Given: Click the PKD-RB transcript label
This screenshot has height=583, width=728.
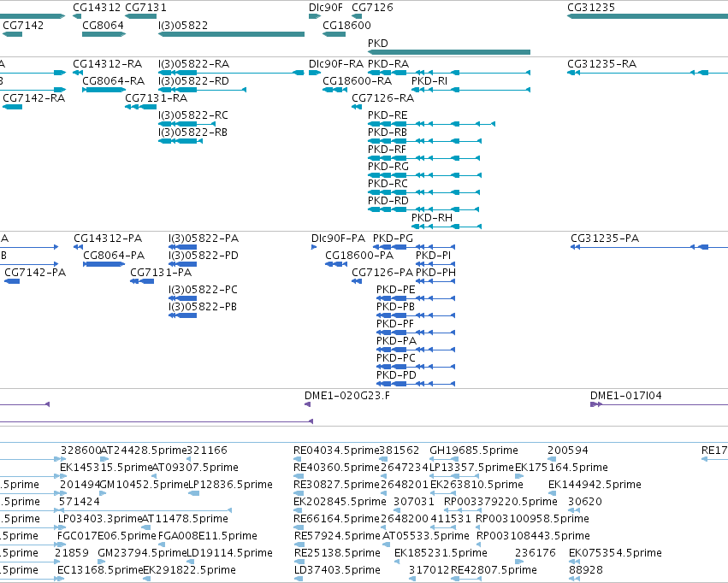Looking at the screenshot, I should pos(388,132).
